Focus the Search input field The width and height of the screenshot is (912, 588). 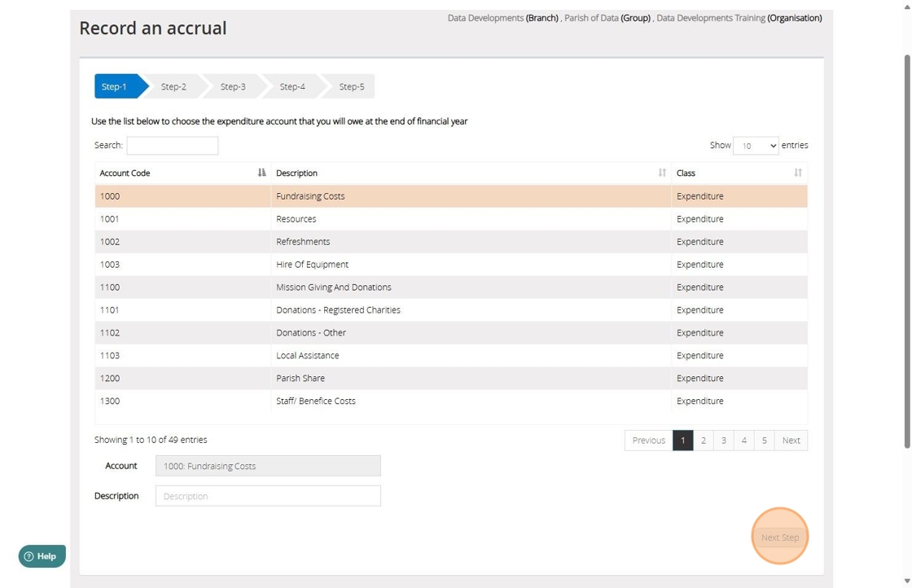(x=172, y=146)
